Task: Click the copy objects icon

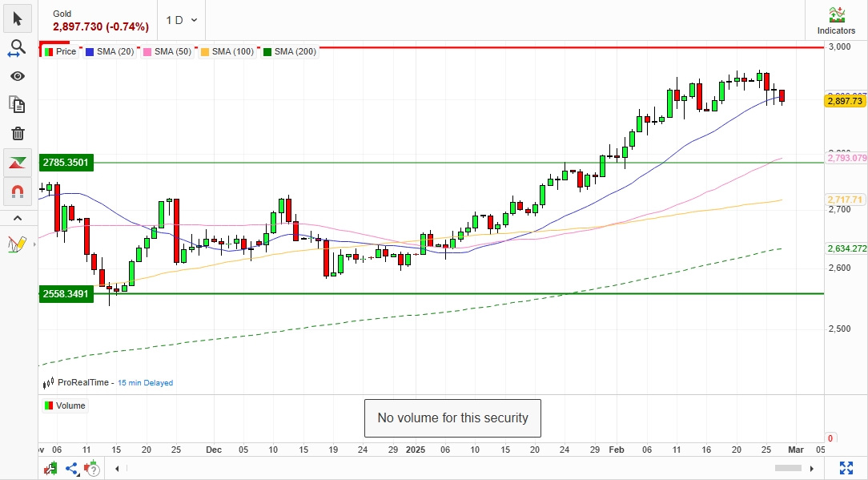Action: click(18, 104)
